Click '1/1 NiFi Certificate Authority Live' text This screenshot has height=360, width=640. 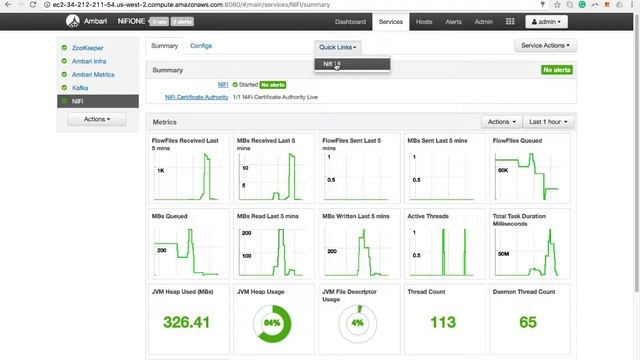tap(275, 97)
